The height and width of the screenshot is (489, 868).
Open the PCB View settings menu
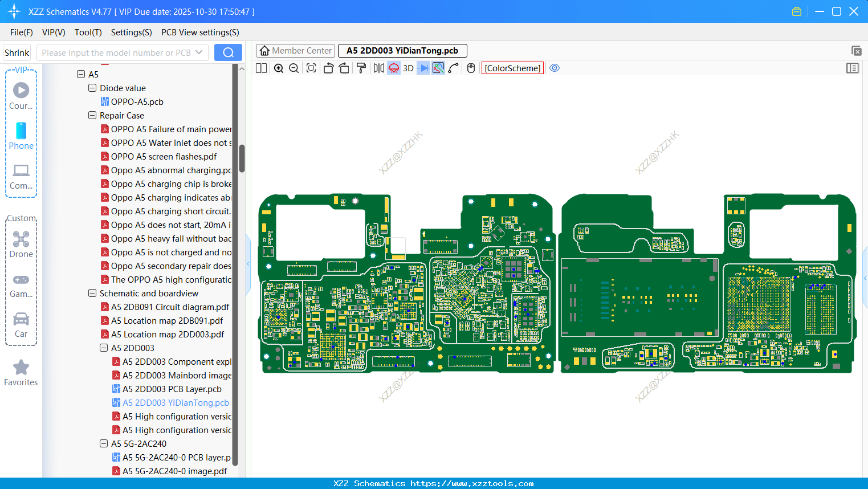pos(200,32)
